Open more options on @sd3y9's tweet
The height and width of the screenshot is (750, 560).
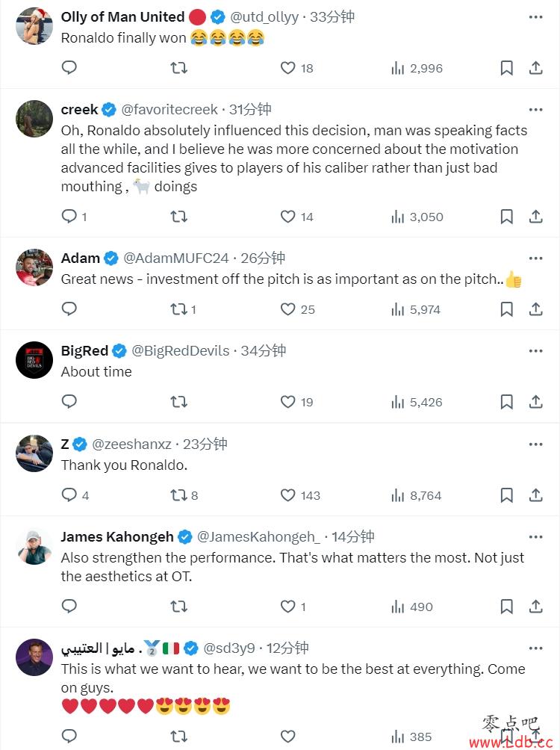coord(535,648)
